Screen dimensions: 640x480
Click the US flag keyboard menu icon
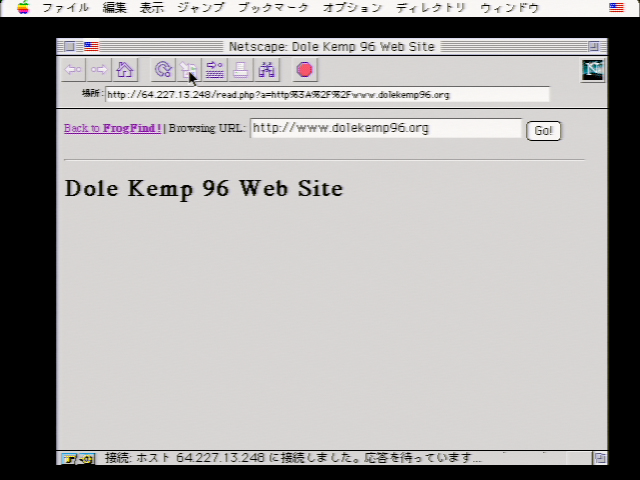tap(617, 7)
